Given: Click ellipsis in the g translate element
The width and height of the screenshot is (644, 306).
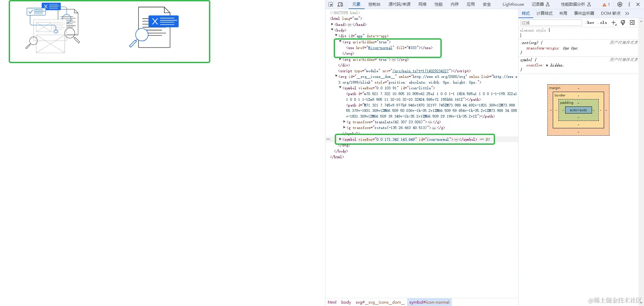Looking at the screenshot, I should click(x=430, y=122).
